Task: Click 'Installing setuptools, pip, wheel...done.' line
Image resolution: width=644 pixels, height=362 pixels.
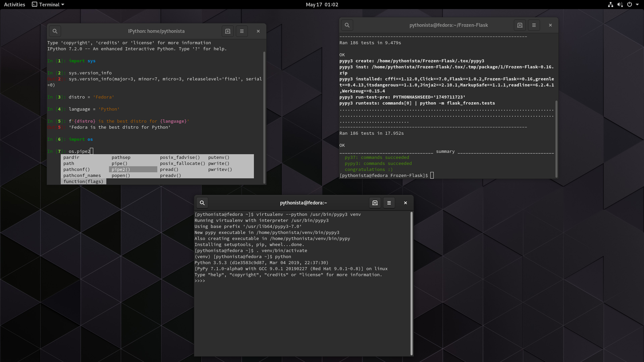Action: pos(250,244)
